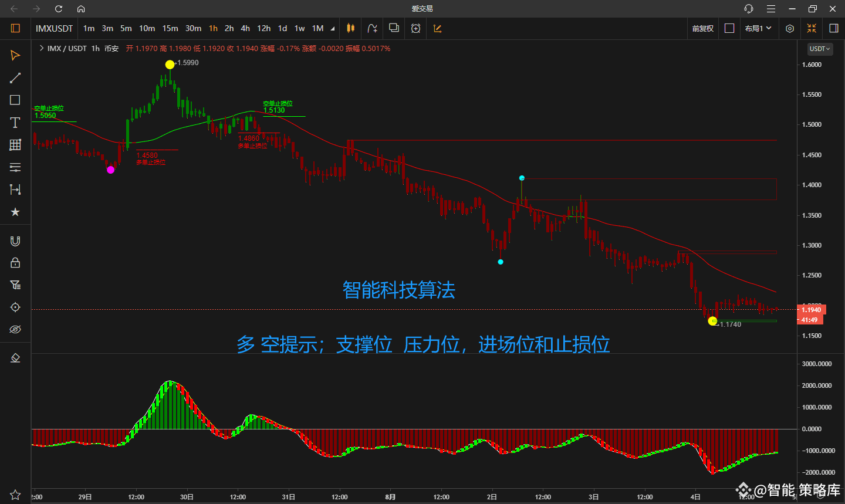The image size is (845, 504).
Task: Toggle the drawing lock tool
Action: click(x=15, y=262)
